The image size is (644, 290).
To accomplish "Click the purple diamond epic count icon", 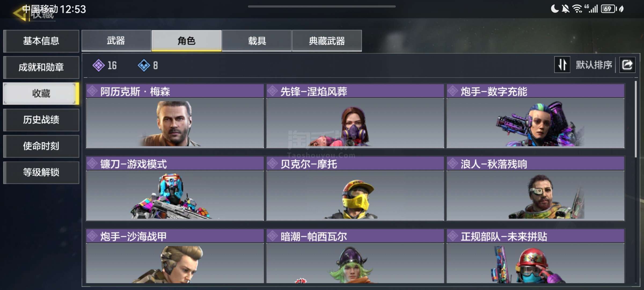I will (98, 65).
